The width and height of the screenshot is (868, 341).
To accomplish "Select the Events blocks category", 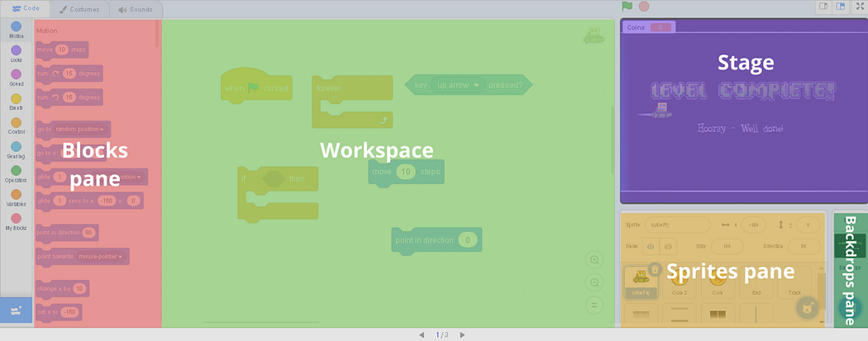I will tap(16, 102).
